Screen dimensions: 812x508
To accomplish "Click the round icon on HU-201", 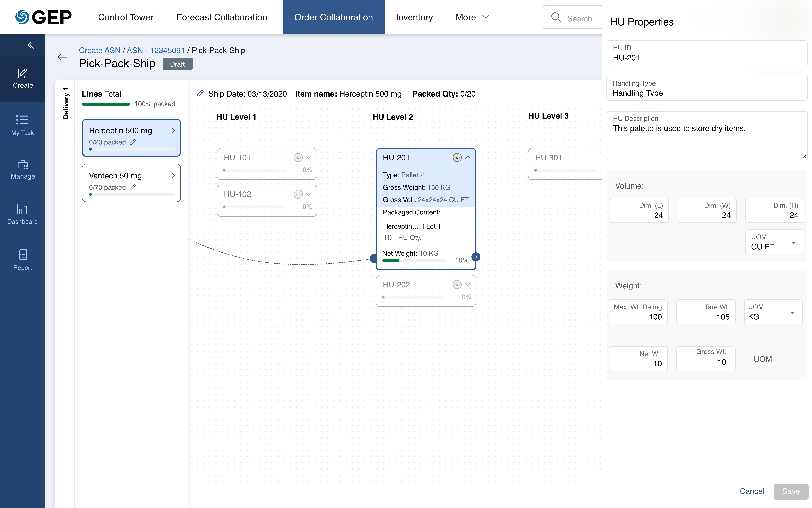I will tap(457, 158).
